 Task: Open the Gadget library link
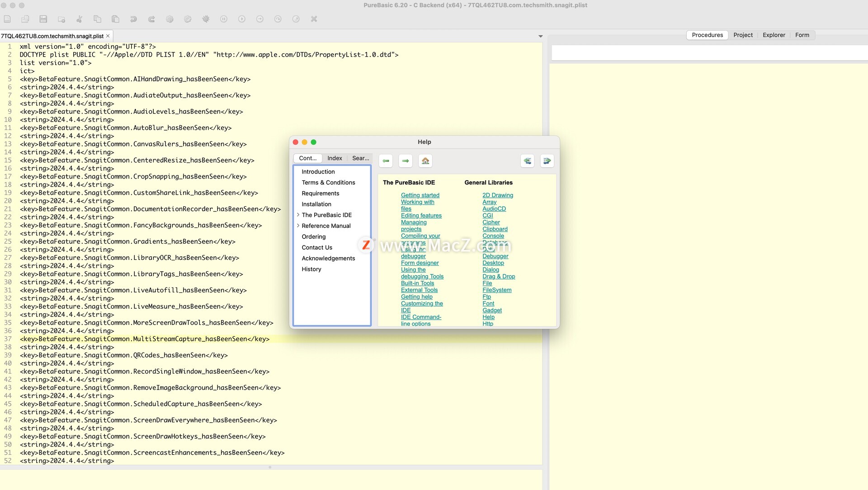492,311
